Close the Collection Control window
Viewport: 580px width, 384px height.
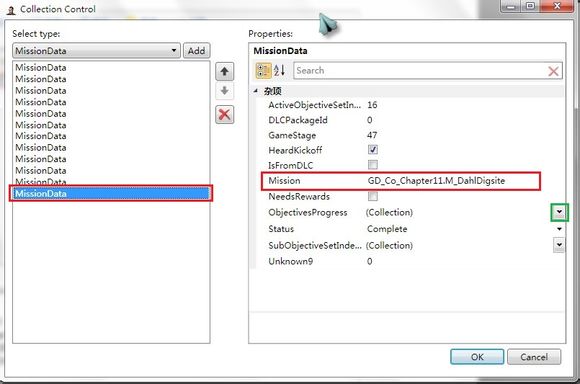[x=557, y=6]
